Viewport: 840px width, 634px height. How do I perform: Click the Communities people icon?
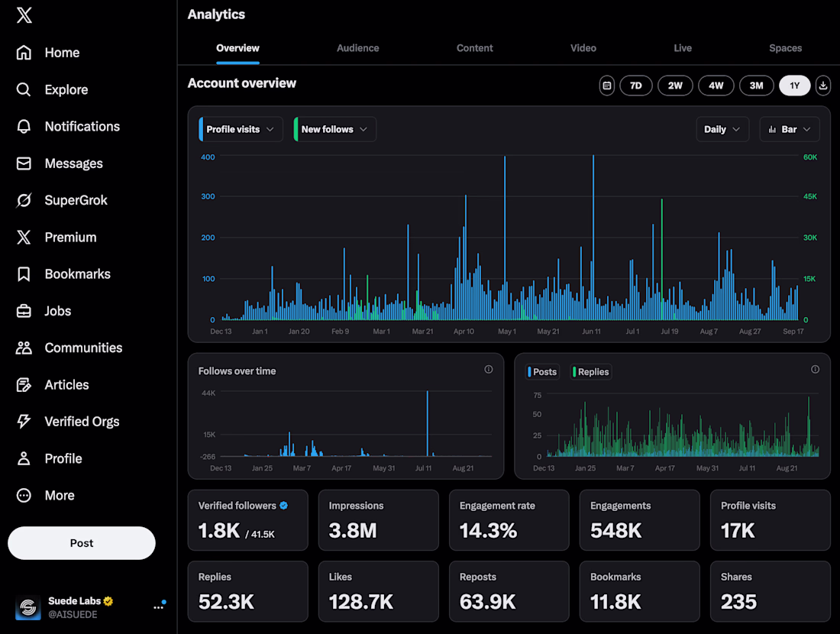click(x=24, y=348)
